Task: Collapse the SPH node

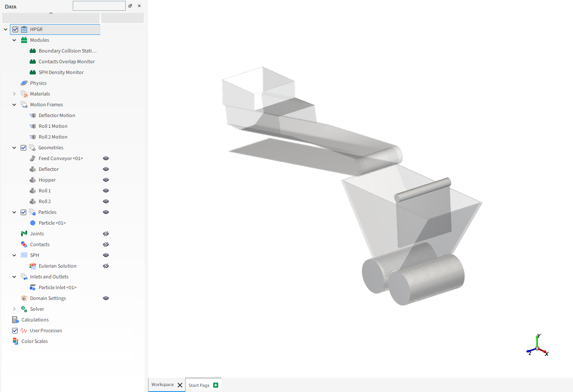Action: [x=14, y=255]
